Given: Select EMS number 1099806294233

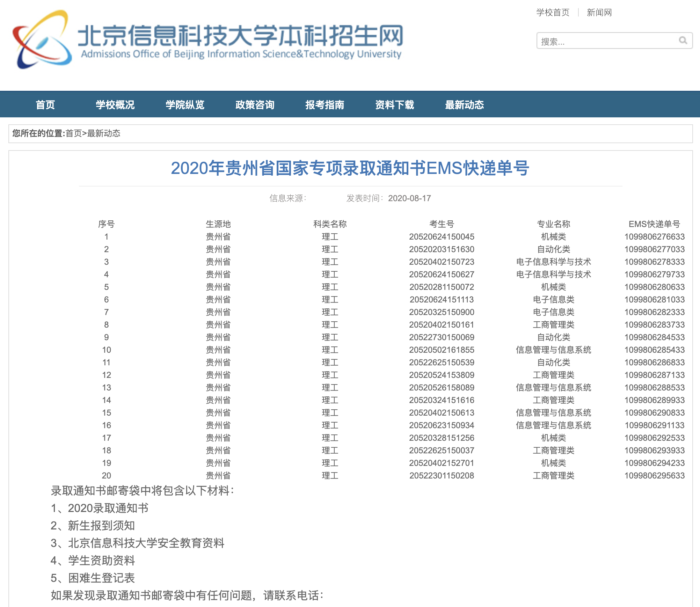Looking at the screenshot, I should 655,463.
